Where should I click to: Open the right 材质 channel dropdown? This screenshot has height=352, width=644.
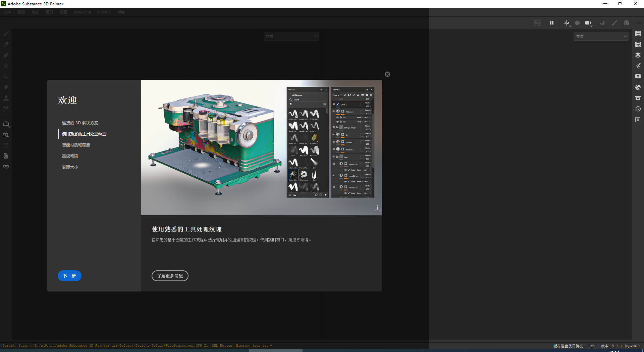pyautogui.click(x=601, y=36)
